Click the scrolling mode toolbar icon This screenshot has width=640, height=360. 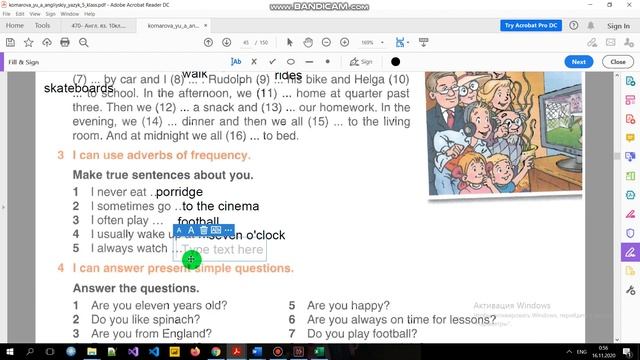tap(424, 42)
